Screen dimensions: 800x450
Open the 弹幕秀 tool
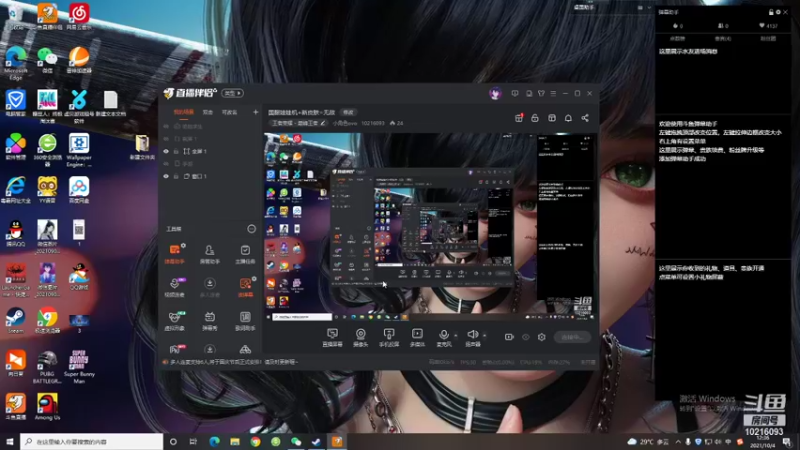click(210, 320)
